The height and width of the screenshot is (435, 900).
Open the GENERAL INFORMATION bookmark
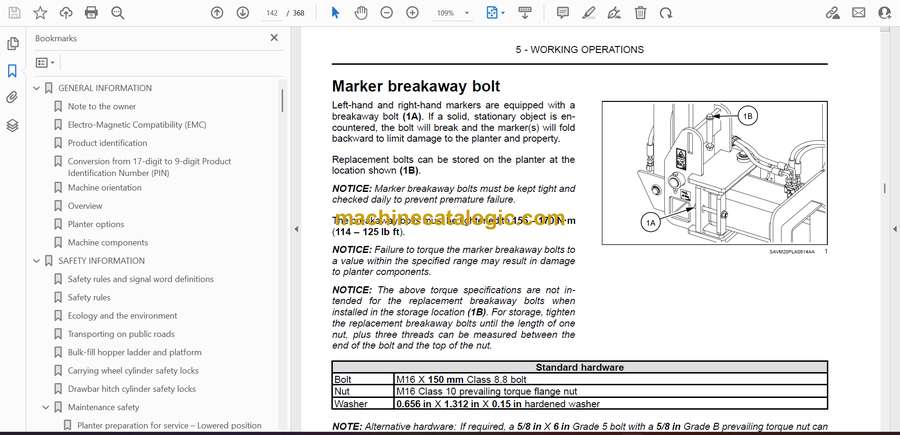pos(105,88)
